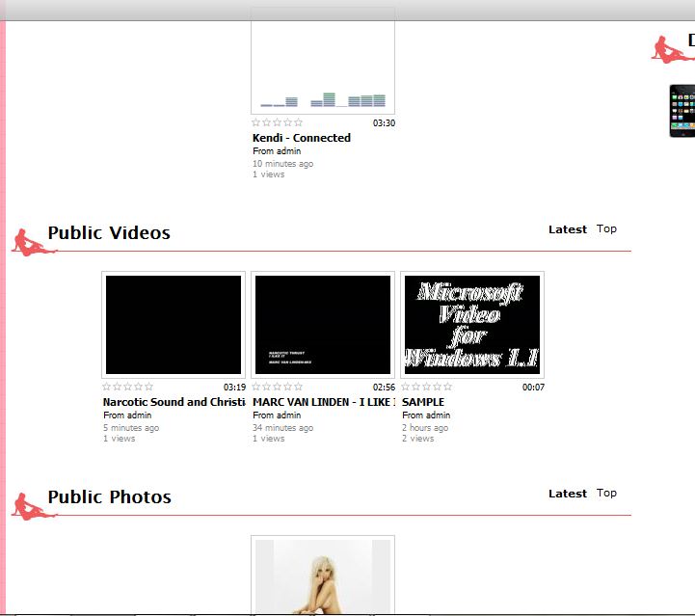The width and height of the screenshot is (695, 616).
Task: Click the MARC VAN LINDEN - I LIKE title
Action: coord(324,402)
